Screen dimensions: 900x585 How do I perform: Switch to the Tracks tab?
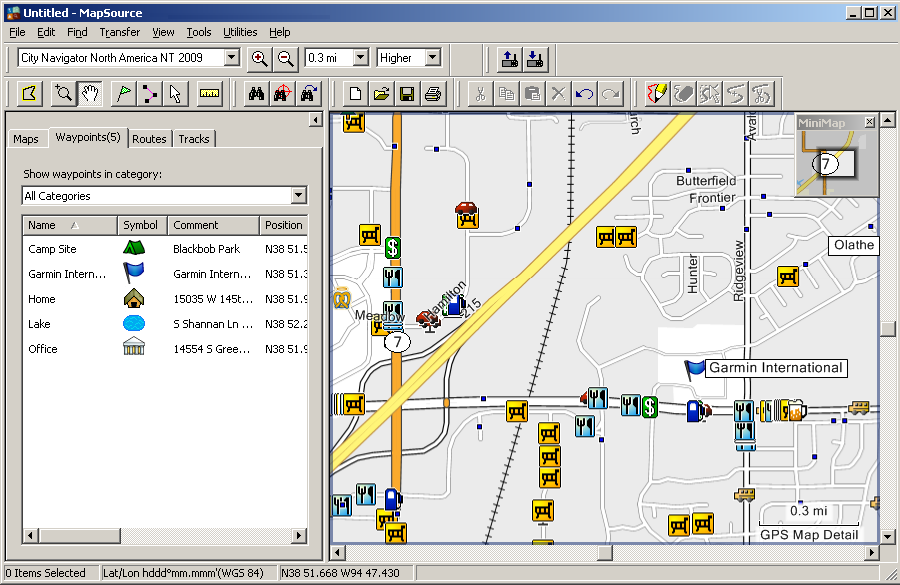(x=194, y=139)
